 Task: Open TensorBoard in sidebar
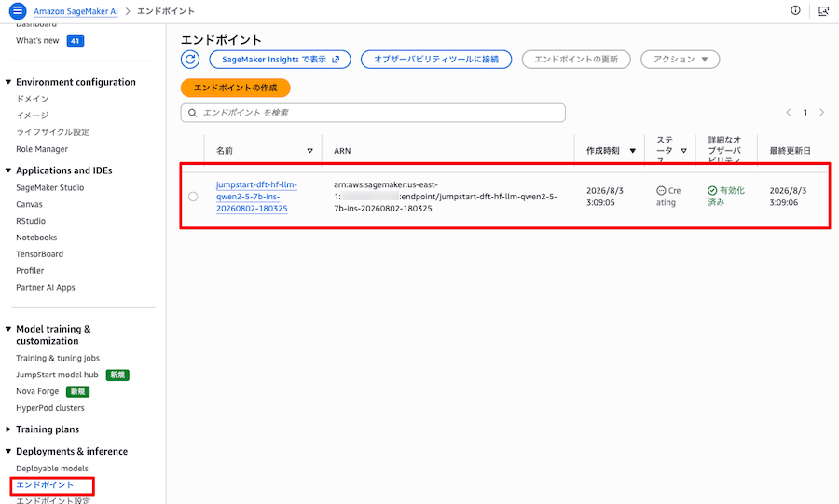coord(39,254)
